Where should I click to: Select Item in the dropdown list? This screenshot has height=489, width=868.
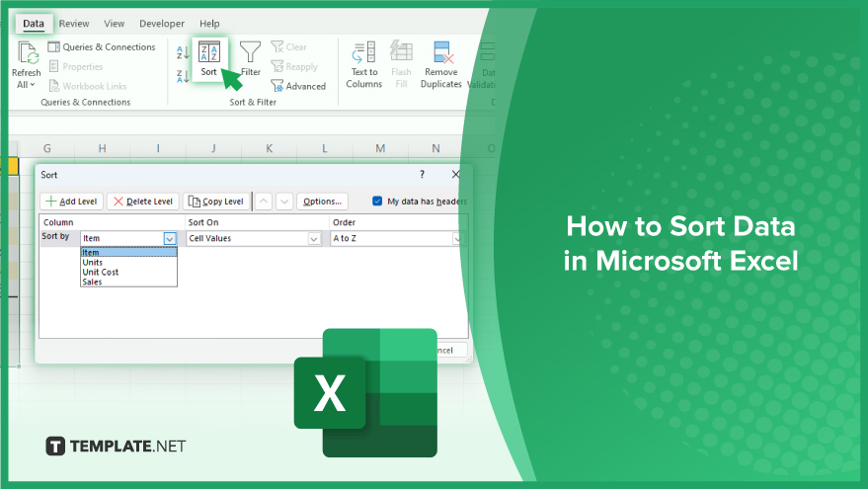[x=128, y=253]
